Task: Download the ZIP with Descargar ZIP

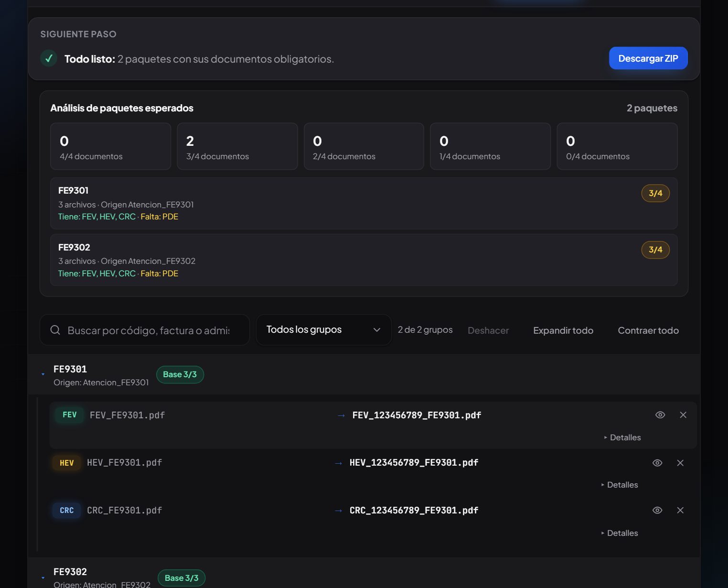Action: (x=648, y=58)
